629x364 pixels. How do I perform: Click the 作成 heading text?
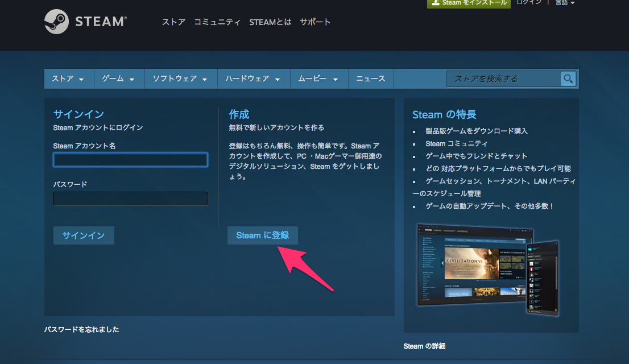click(x=239, y=114)
